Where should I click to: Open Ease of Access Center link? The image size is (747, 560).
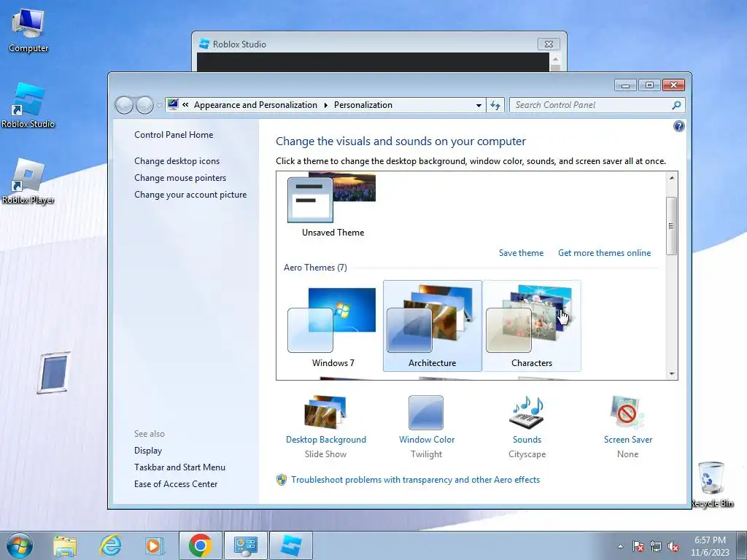176,484
